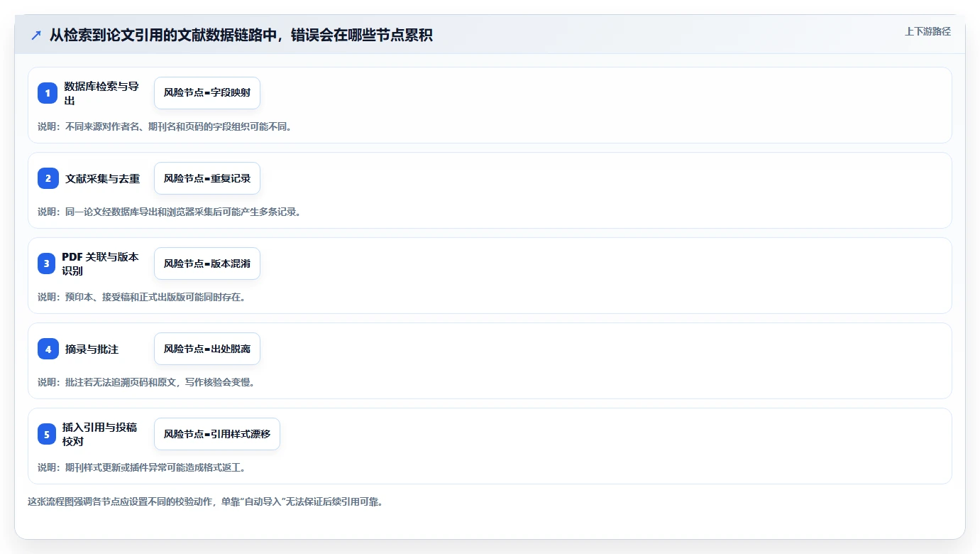Click the note about 作者名、期刊名和页码 fields
980x554 pixels.
(x=165, y=126)
